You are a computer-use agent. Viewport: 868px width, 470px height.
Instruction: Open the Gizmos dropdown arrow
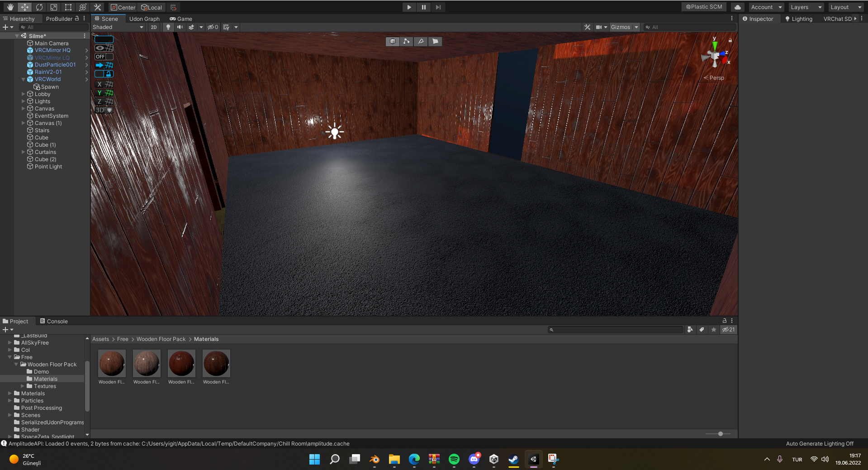(x=636, y=27)
